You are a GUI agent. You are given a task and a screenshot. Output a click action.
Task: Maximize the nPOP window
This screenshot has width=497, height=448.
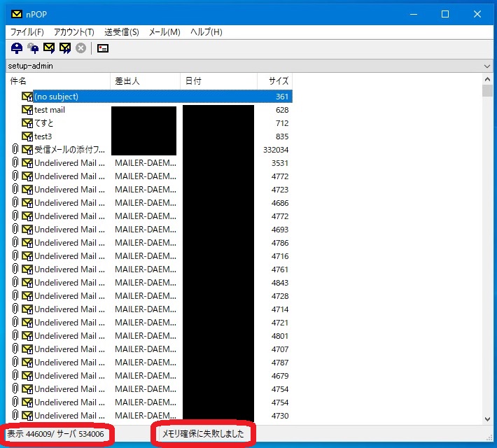click(445, 14)
